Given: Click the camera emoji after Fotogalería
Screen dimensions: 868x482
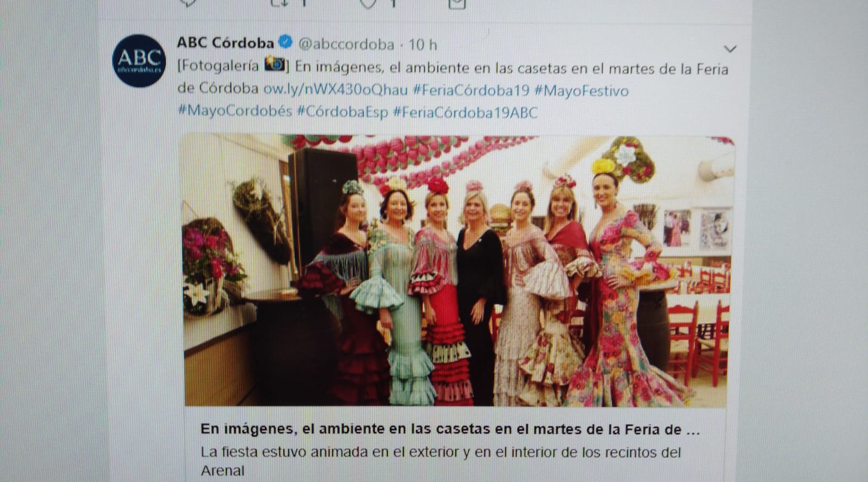Looking at the screenshot, I should [274, 65].
